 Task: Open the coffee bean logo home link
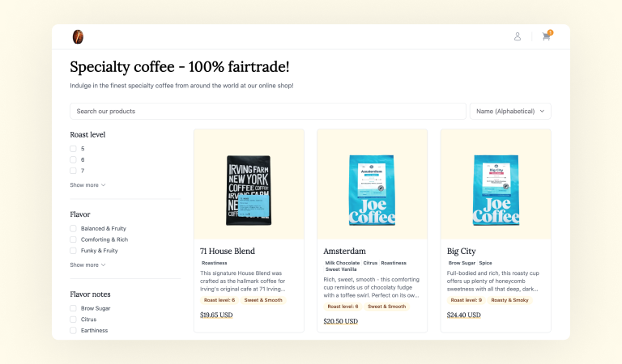click(x=78, y=37)
